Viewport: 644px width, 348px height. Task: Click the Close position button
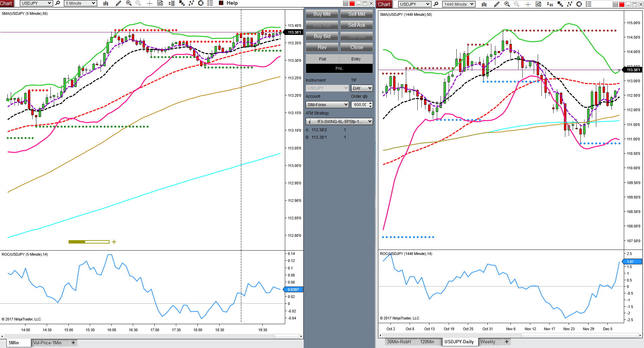356,47
